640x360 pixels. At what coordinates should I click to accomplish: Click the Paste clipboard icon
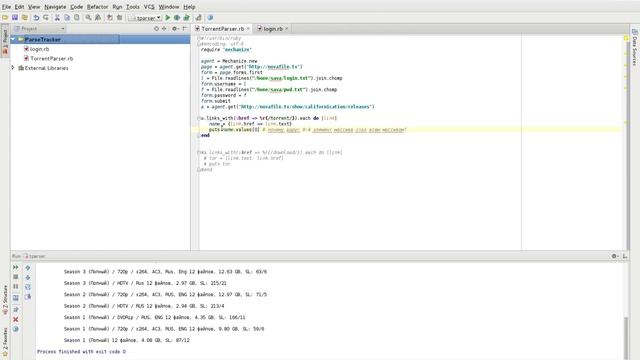77,18
